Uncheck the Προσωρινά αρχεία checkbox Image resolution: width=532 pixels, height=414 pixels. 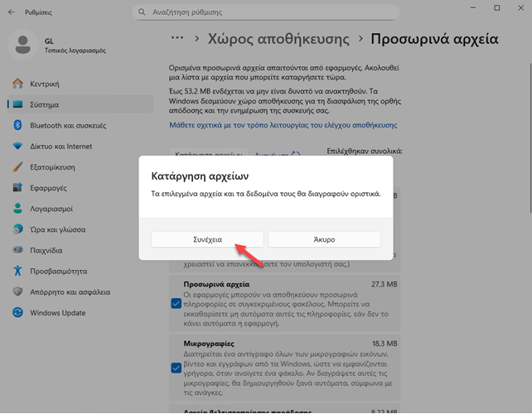point(177,303)
